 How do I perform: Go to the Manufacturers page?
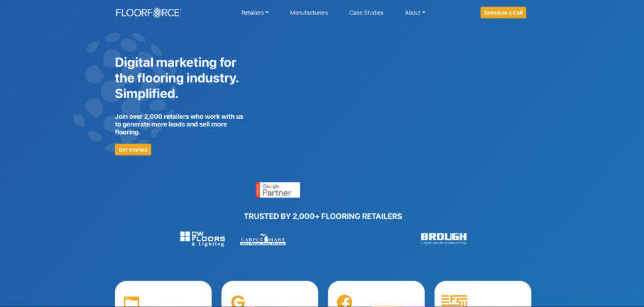point(309,13)
